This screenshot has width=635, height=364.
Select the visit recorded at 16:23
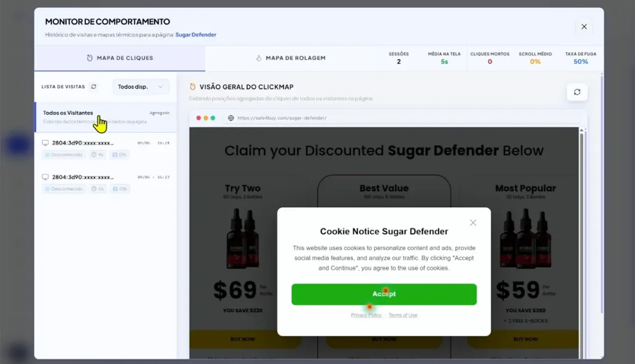point(106,183)
